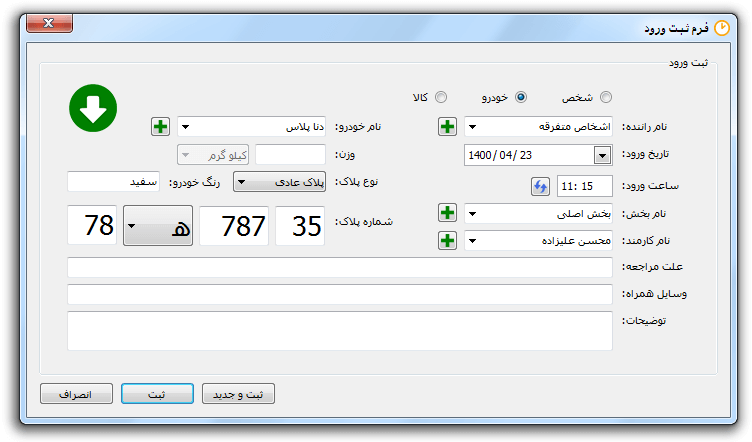The height and width of the screenshot is (442, 752).
Task: Select the خودرو radio button
Action: coord(521,97)
